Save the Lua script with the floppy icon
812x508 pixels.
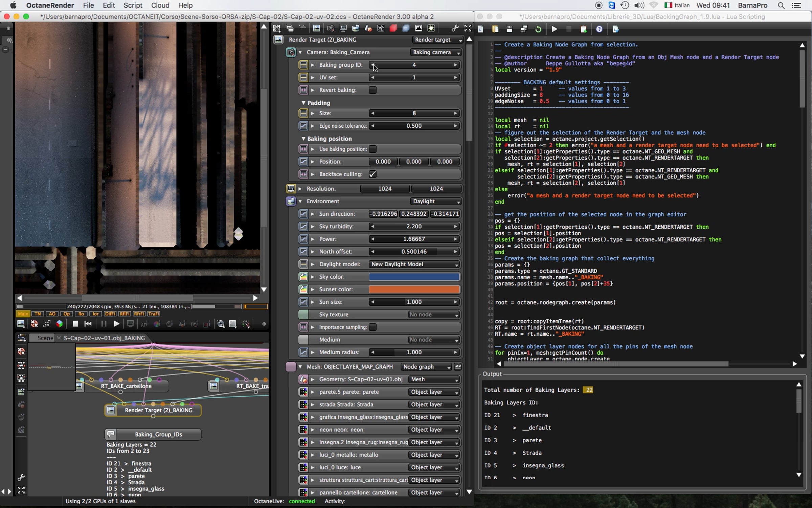click(x=509, y=29)
